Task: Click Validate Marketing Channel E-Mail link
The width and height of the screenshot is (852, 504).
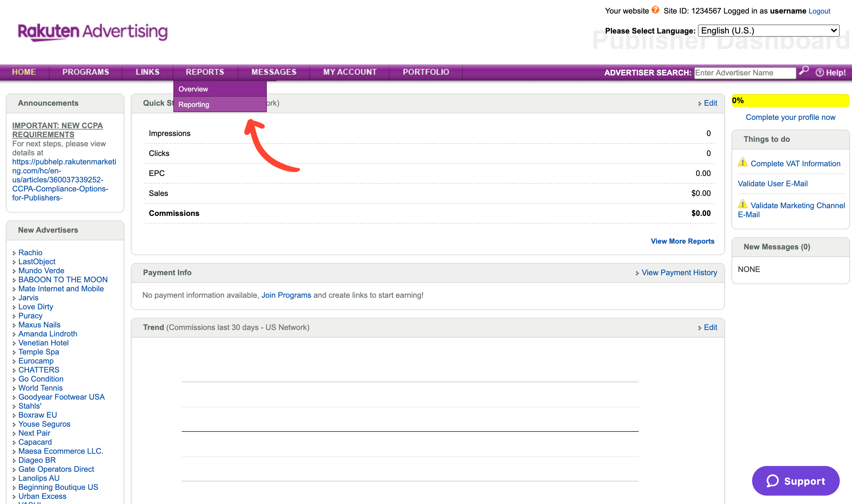Action: pos(791,210)
